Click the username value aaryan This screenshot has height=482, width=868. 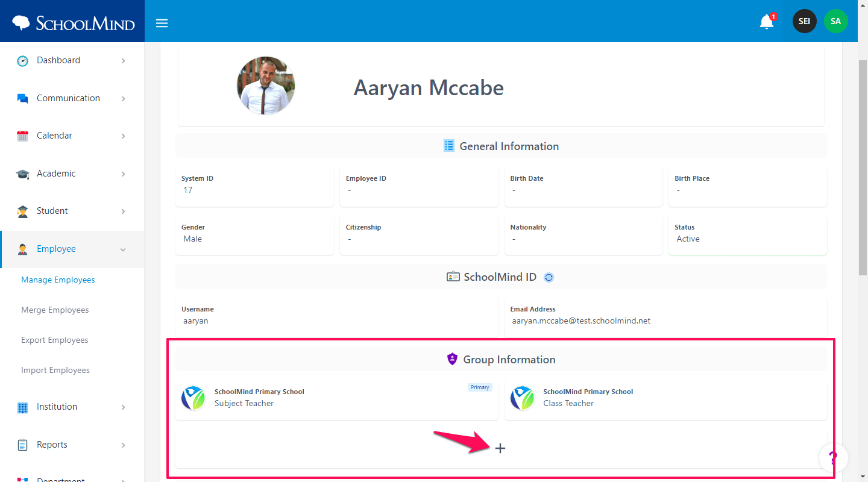coord(196,321)
